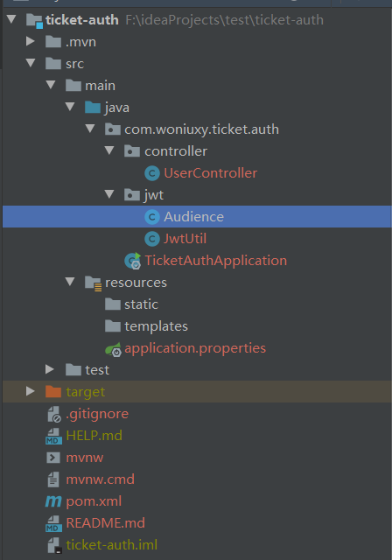Select the templates folder

tap(156, 326)
